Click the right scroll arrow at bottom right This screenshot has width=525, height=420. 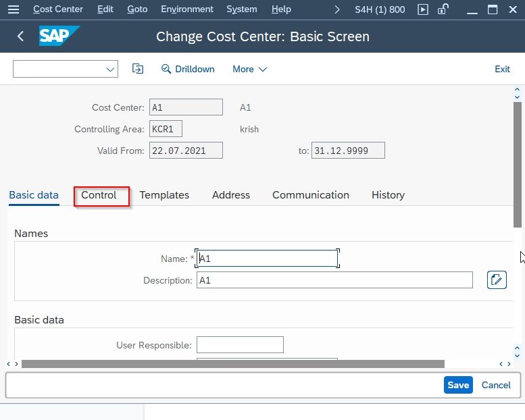[509, 364]
